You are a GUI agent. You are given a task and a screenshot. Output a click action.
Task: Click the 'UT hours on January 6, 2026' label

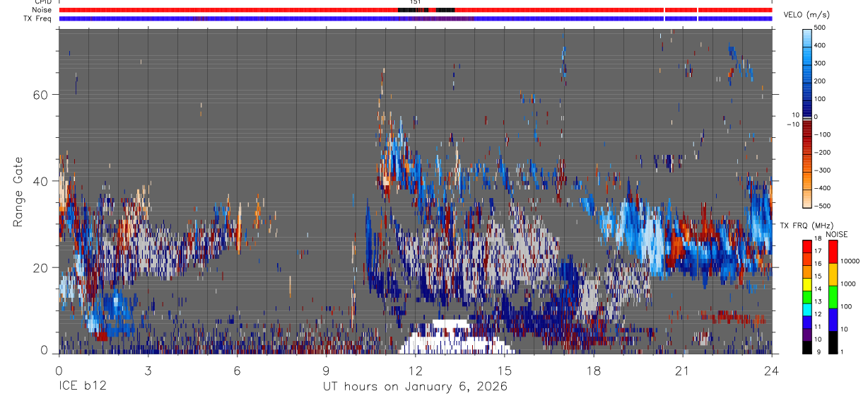pyautogui.click(x=415, y=387)
